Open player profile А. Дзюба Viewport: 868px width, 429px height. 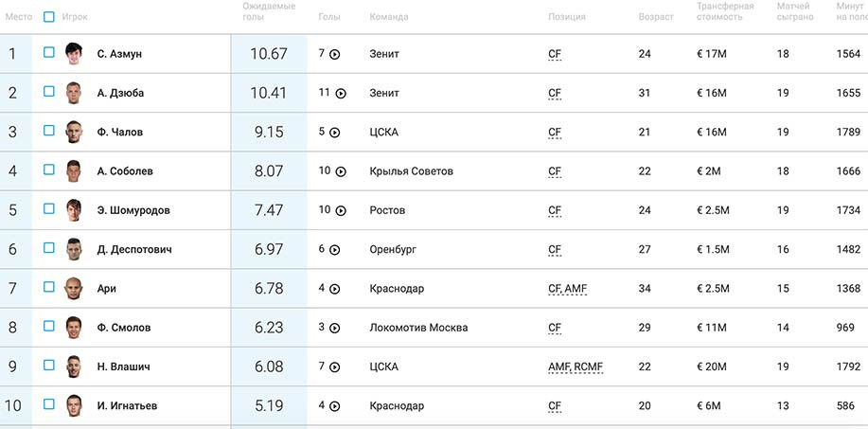pos(120,93)
